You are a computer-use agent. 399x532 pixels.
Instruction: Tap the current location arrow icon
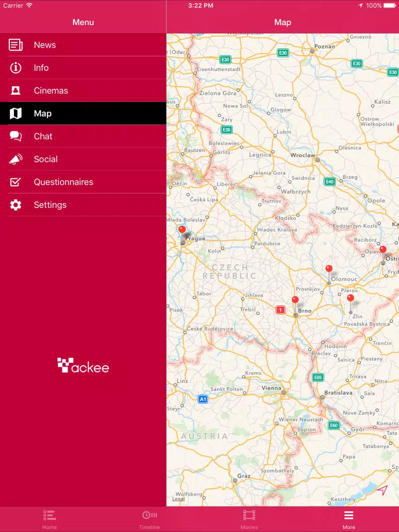[382, 490]
